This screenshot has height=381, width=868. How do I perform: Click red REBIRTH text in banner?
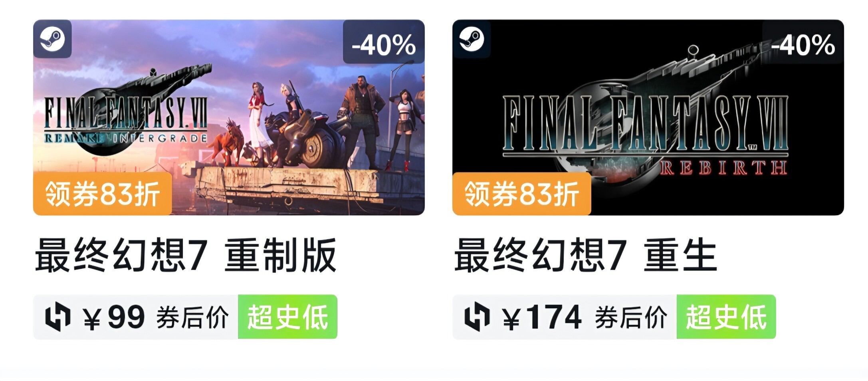[x=723, y=168]
